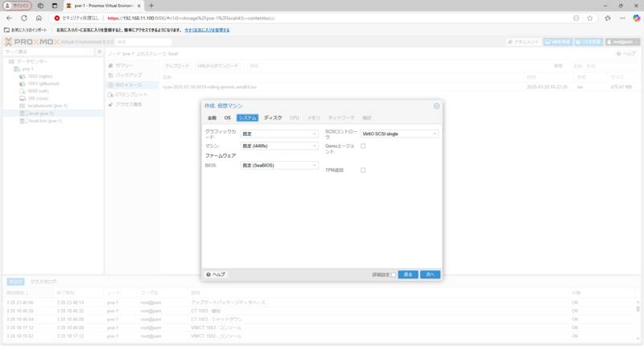Open the アクセス権限 panel

click(128, 105)
